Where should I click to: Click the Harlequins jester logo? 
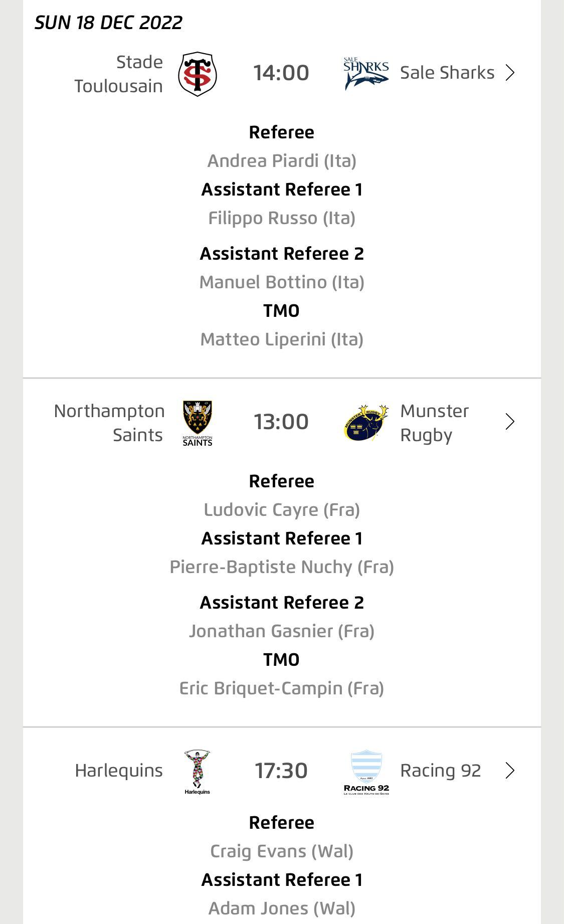click(197, 772)
